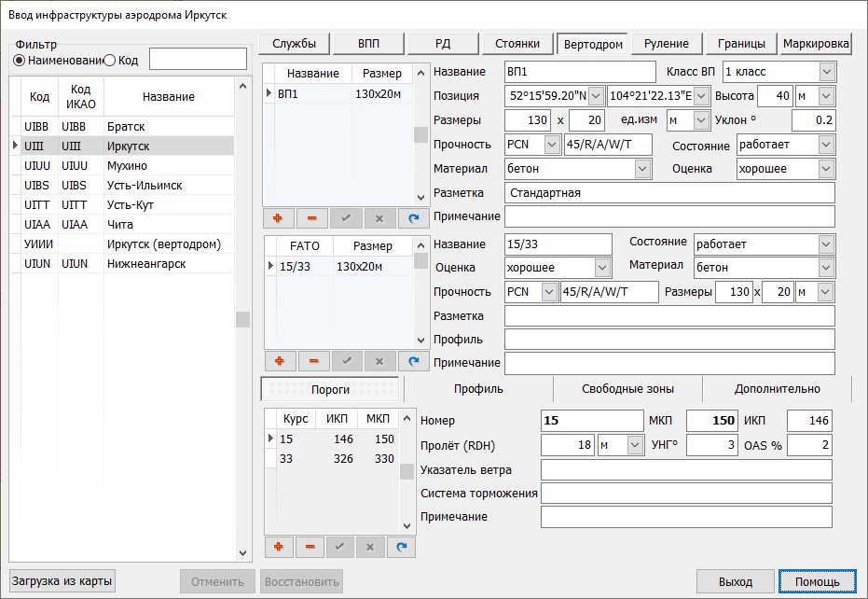
Task: Switch the filter to Код
Action: click(x=109, y=60)
